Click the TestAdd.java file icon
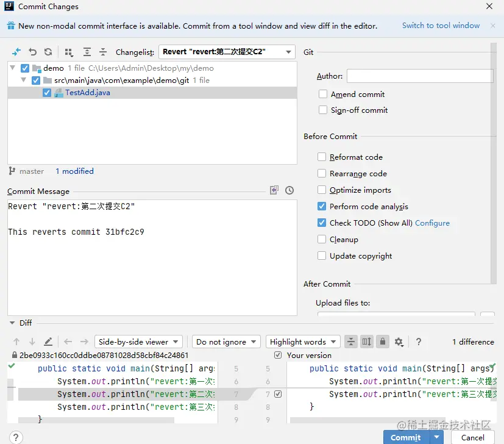 [x=59, y=93]
